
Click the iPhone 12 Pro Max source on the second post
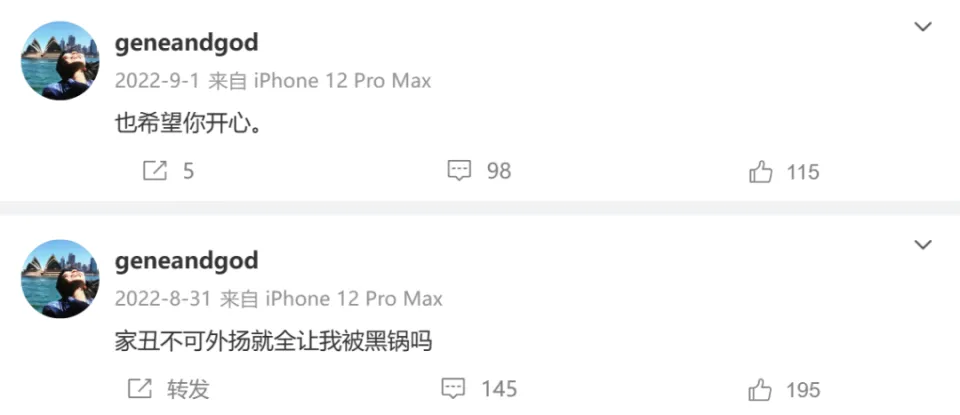tap(353, 299)
